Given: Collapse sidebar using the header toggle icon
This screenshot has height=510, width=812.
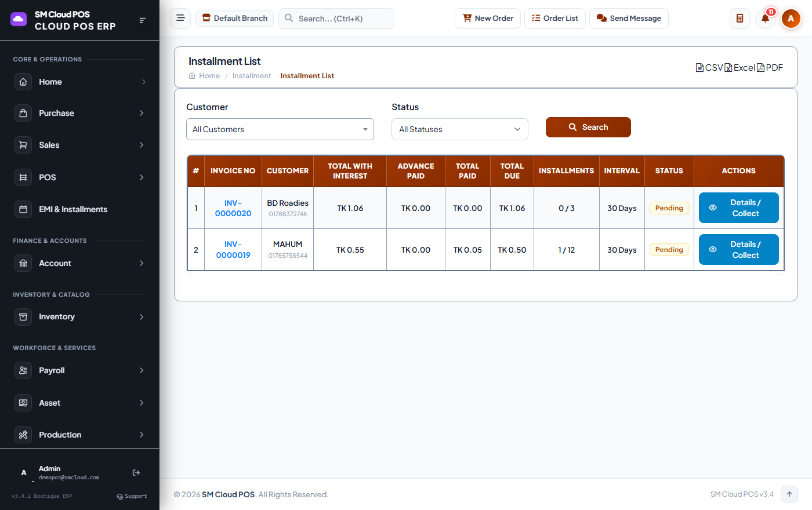Looking at the screenshot, I should pyautogui.click(x=142, y=20).
